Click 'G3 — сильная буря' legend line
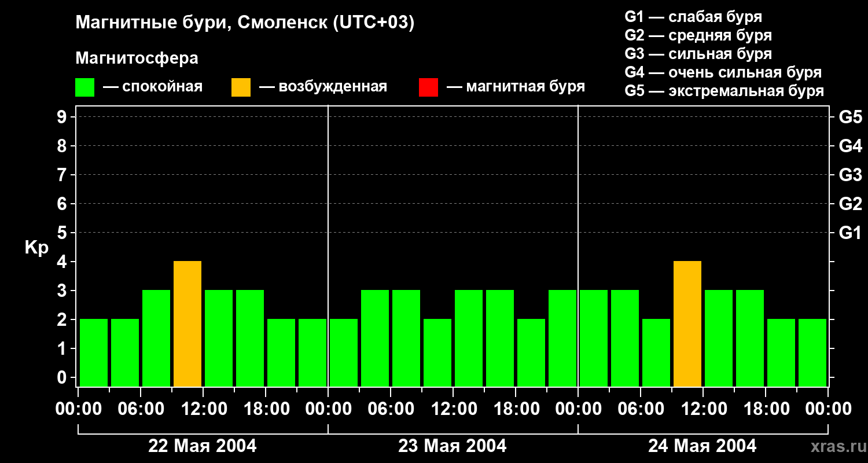 click(698, 54)
